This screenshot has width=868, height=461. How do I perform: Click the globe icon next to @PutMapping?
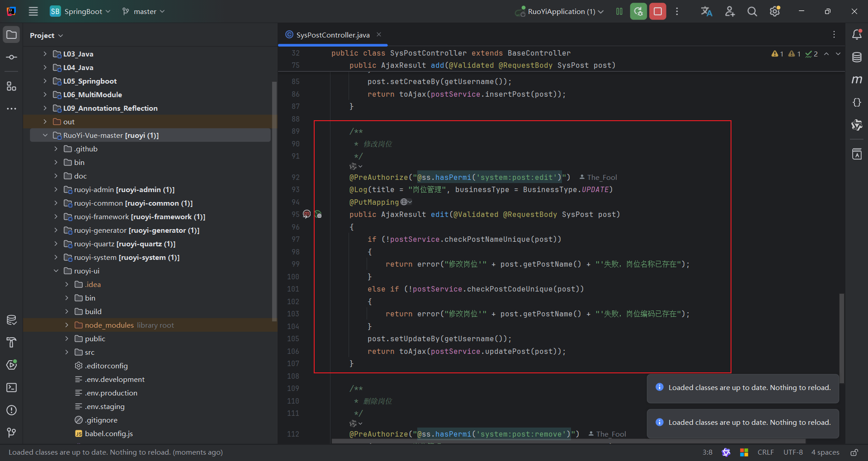click(x=404, y=202)
